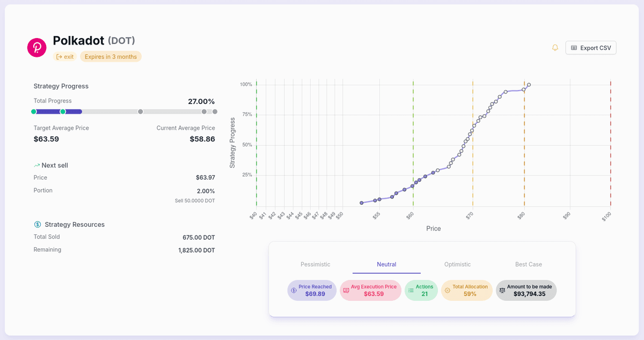Select the Neutral scenario tab

click(386, 264)
